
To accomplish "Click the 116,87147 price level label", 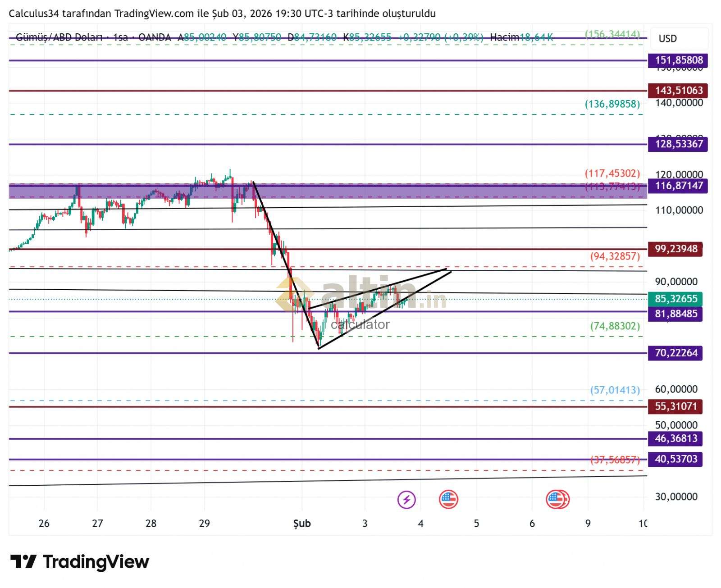I will (678, 186).
